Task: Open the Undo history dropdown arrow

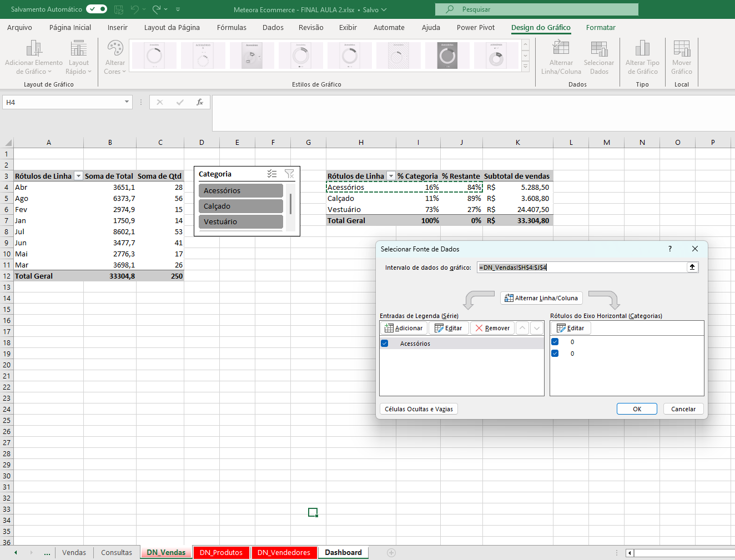Action: tap(144, 9)
